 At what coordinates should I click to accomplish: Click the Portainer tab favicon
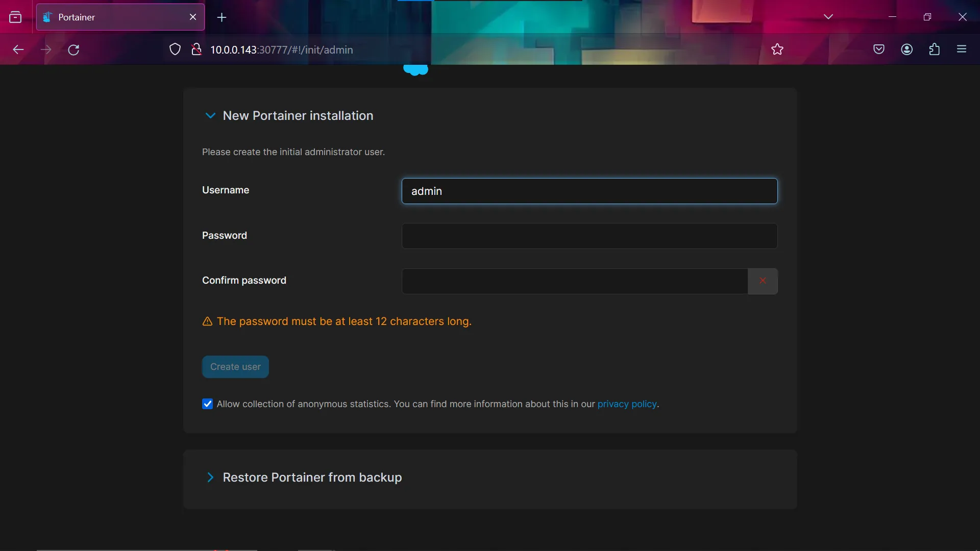click(x=47, y=17)
